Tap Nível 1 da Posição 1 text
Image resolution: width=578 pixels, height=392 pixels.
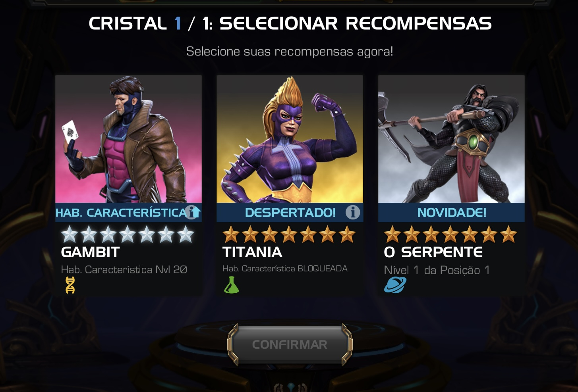437,271
